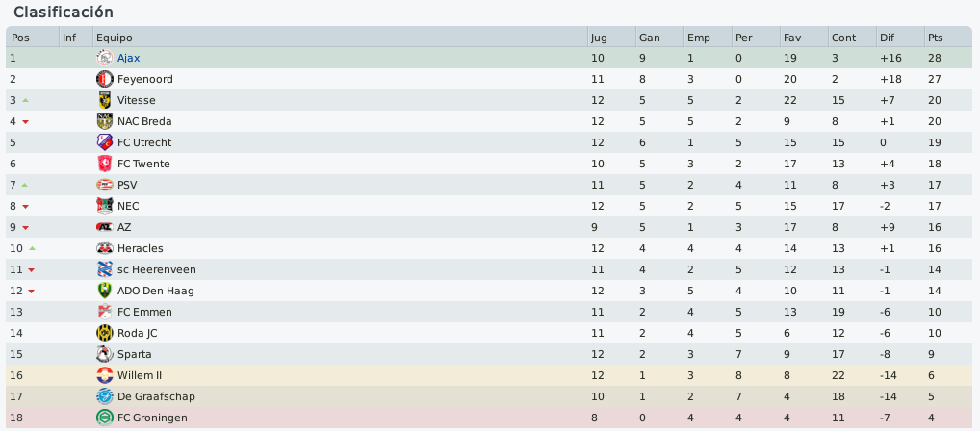The height and width of the screenshot is (431, 980).
Task: Click Heracles green up arrow indicator
Action: [32, 248]
